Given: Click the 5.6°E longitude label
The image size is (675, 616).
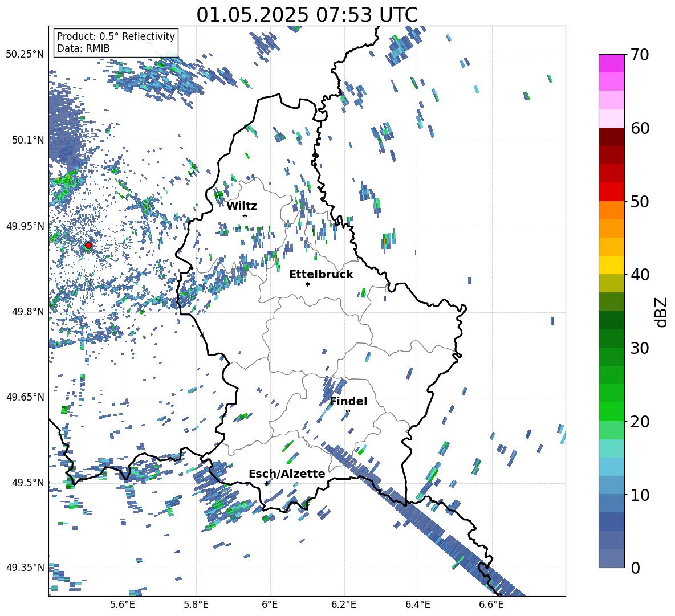Looking at the screenshot, I should coord(123,605).
